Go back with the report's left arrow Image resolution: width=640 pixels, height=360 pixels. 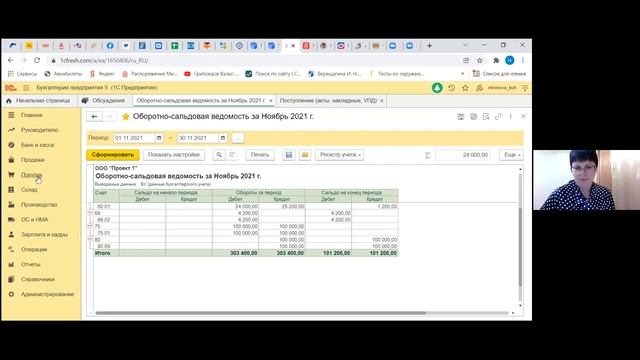(94, 117)
